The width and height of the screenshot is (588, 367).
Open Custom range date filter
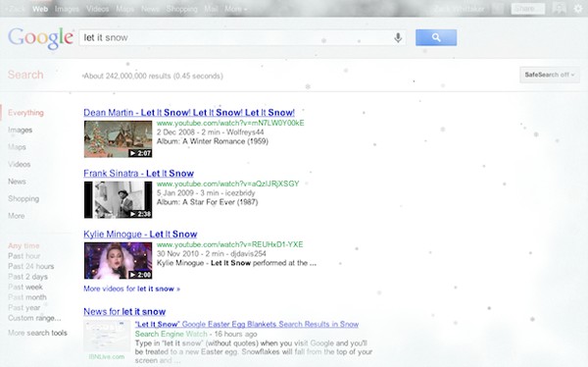[34, 318]
